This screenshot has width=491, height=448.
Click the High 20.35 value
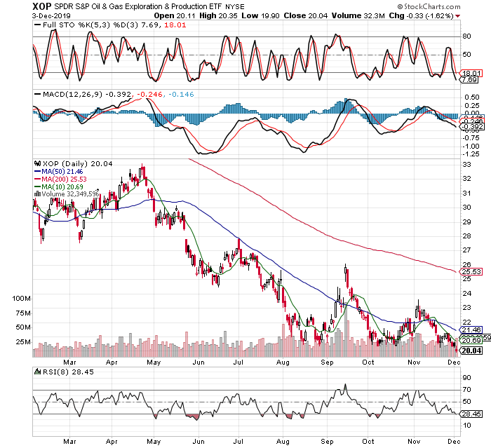click(218, 15)
